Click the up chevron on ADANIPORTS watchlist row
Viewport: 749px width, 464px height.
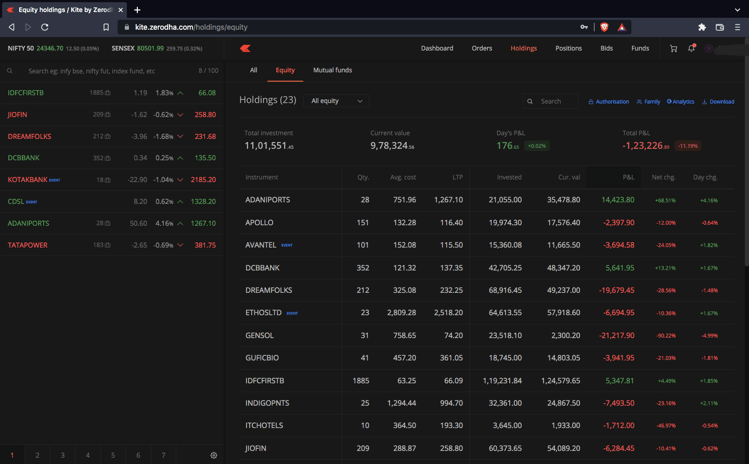180,223
